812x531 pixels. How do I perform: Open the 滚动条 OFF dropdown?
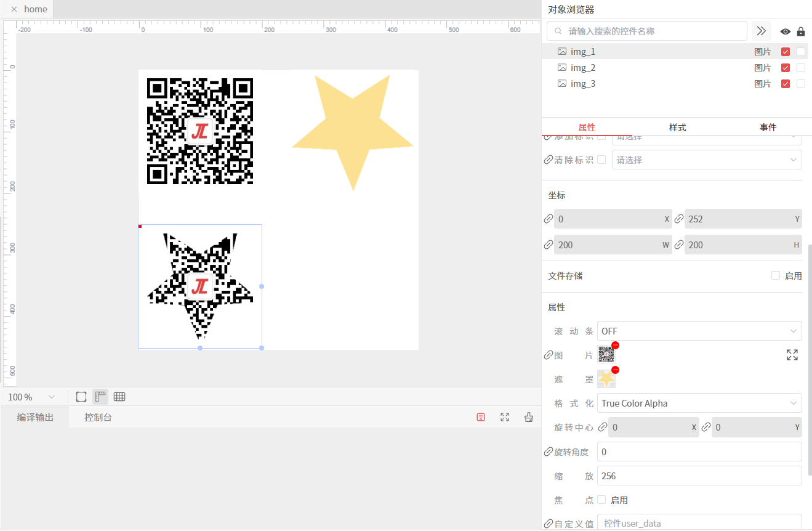[699, 331]
